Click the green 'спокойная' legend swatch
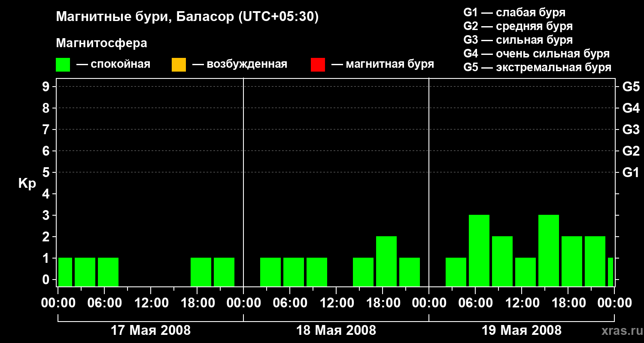This screenshot has height=343, width=644. [x=63, y=65]
